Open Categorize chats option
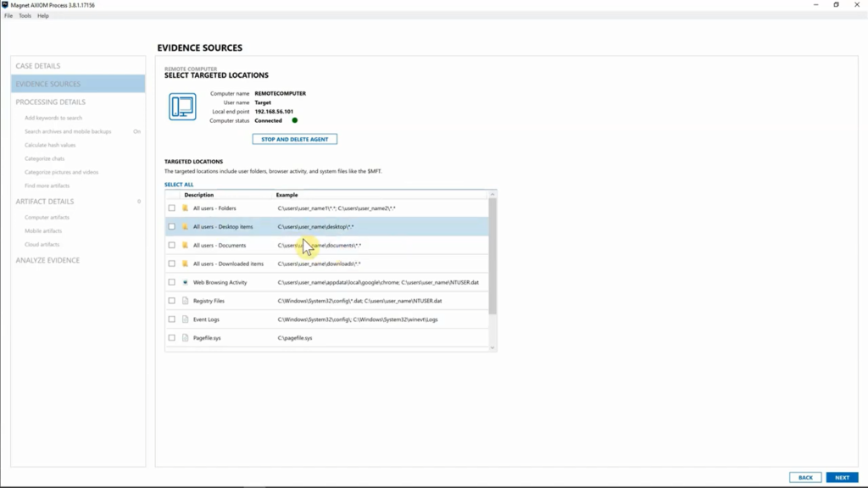The width and height of the screenshot is (868, 488). click(x=44, y=158)
